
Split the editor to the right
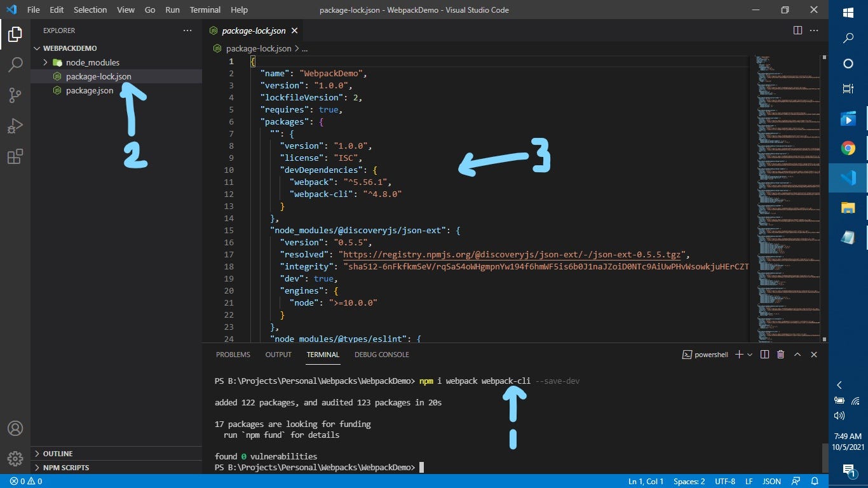(797, 30)
